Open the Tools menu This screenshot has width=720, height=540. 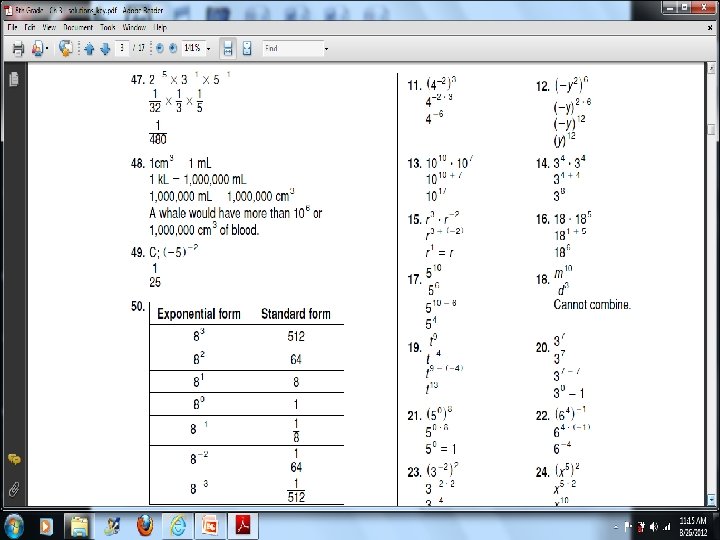tap(108, 28)
